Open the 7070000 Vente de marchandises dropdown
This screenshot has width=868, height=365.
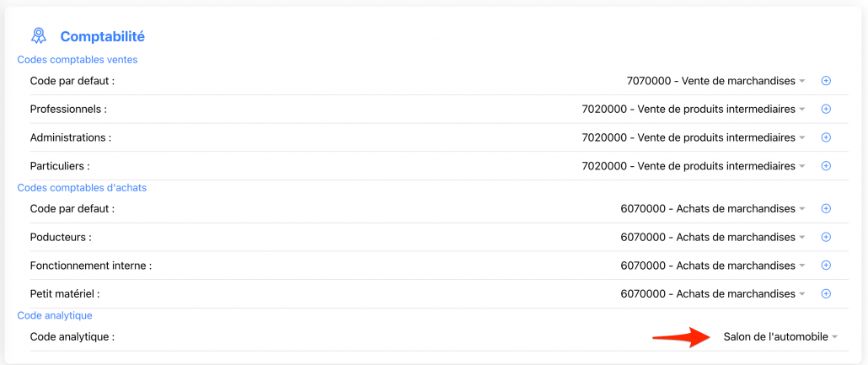716,81
